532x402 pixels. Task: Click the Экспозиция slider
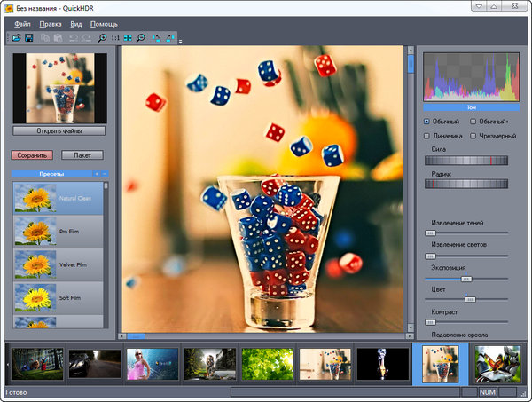(x=465, y=279)
